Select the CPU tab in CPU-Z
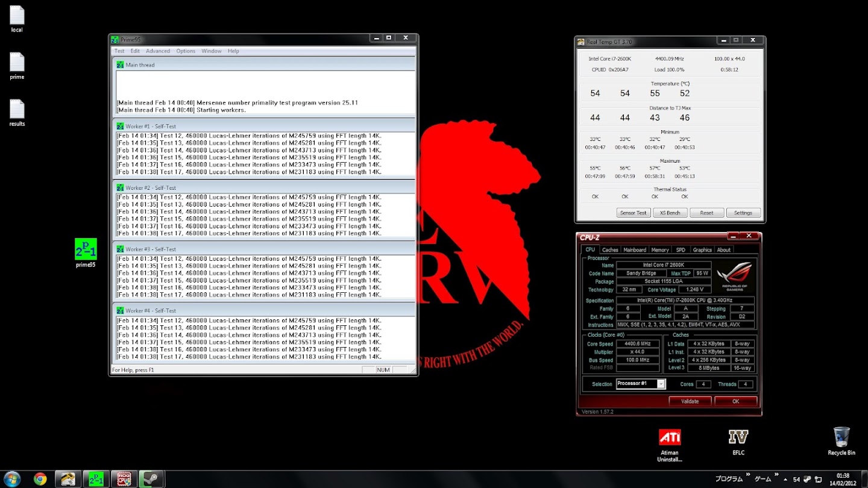 (x=590, y=249)
